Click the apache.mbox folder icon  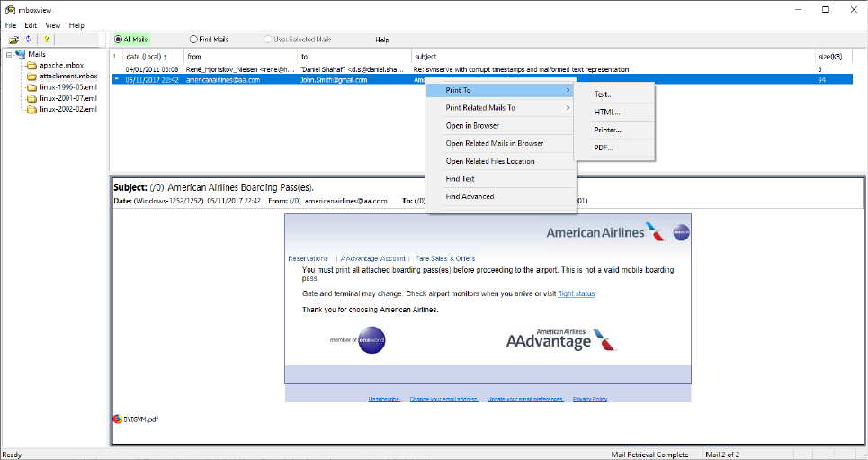click(31, 66)
